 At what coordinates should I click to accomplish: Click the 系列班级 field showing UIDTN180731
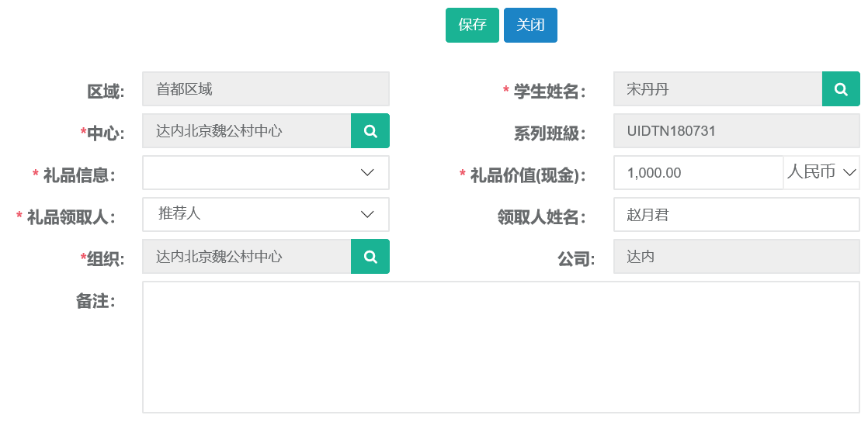(736, 131)
